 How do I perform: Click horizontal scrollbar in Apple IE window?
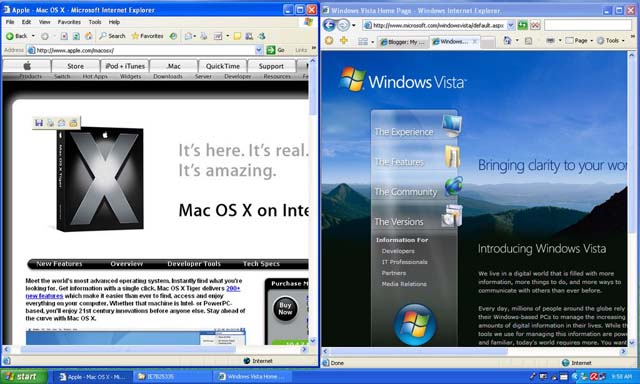tap(127, 350)
